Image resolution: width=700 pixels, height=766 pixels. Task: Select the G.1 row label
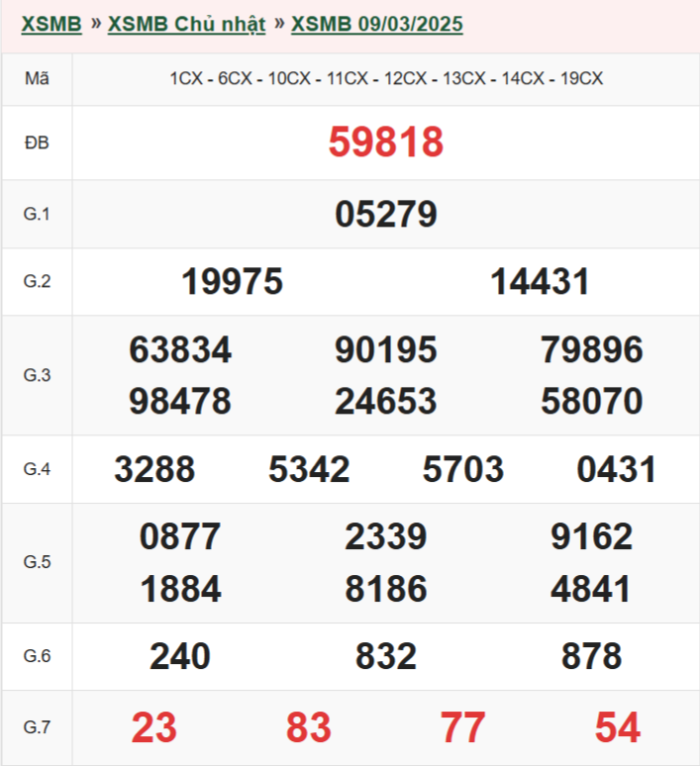tap(38, 214)
